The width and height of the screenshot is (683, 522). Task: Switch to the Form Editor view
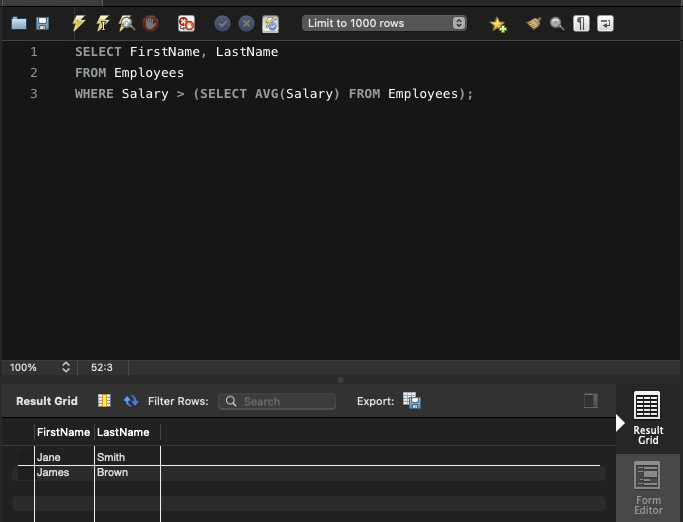[x=648, y=487]
